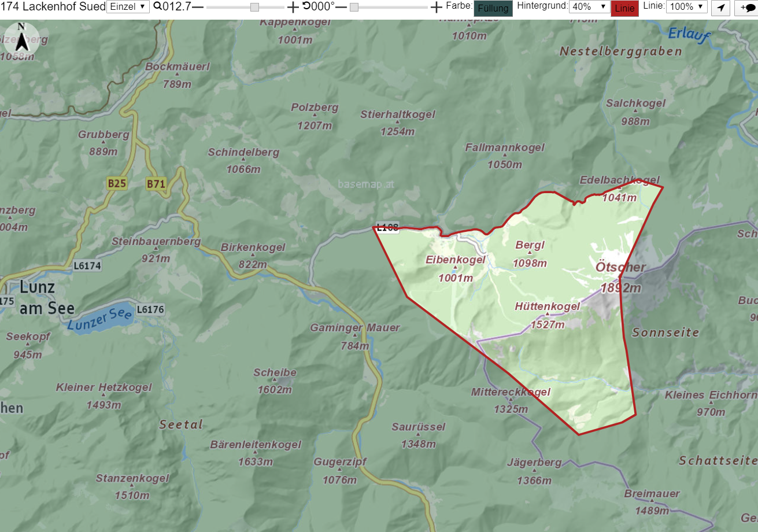Open the Einzel mode dropdown
Viewport: 758px width, 532px height.
click(128, 7)
